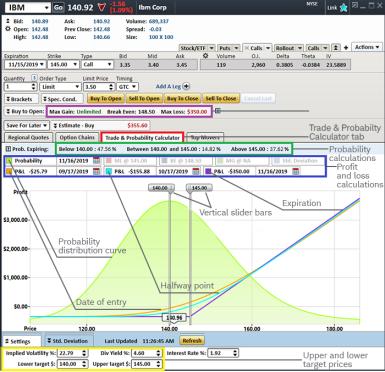Screen dimensions: 385x372
Task: Switch to the Regional Quotes tab
Action: [28, 137]
